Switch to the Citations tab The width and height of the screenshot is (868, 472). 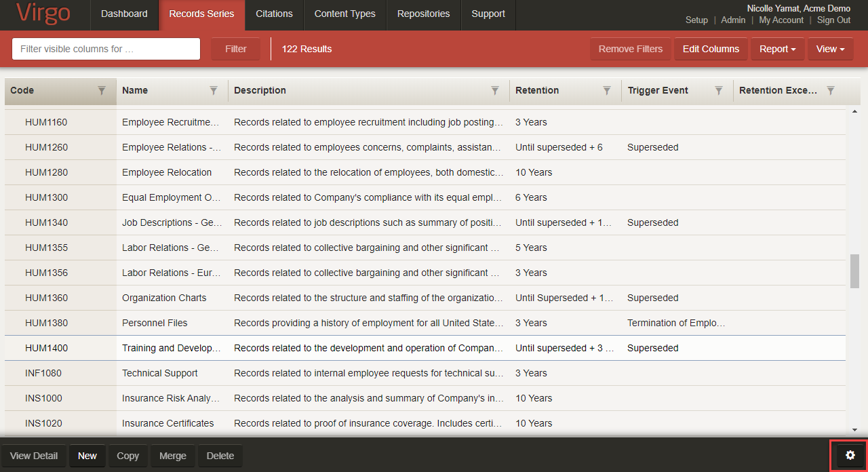point(274,14)
